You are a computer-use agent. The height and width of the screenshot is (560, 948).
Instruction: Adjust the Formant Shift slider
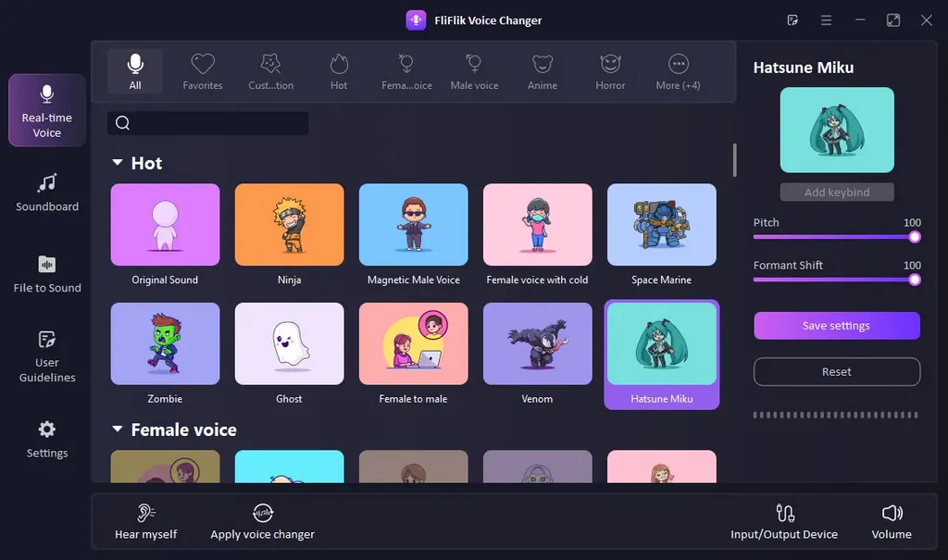click(837, 280)
